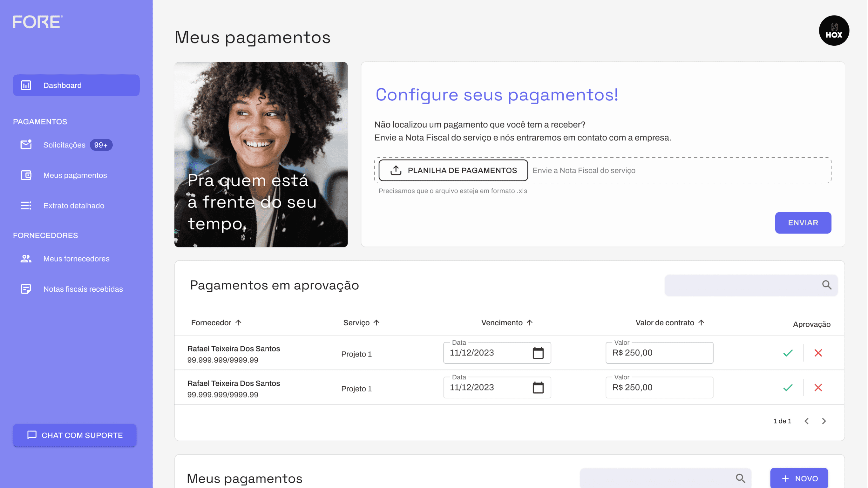The image size is (868, 488).
Task: Click Rafael Teixeira Dos Santos in second row
Action: coord(234,383)
